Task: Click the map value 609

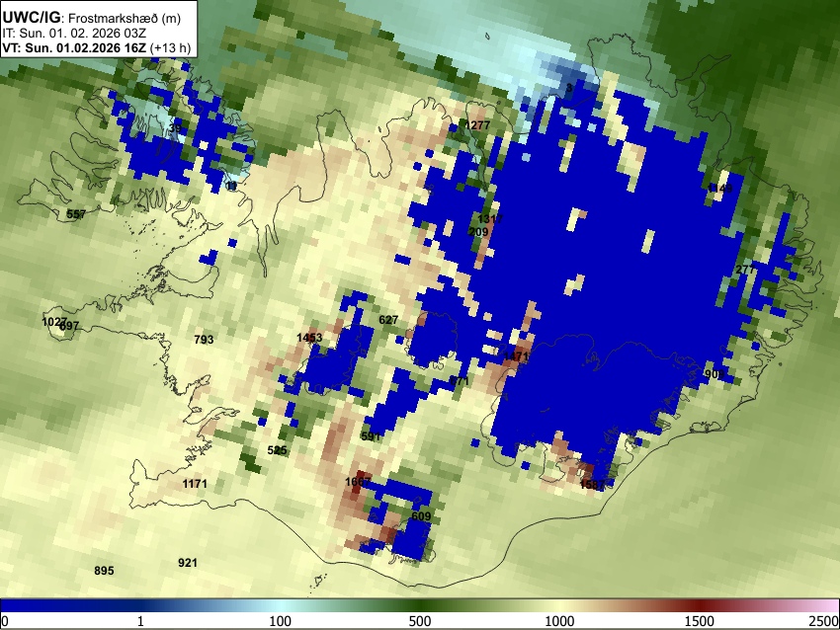Action: [x=421, y=516]
